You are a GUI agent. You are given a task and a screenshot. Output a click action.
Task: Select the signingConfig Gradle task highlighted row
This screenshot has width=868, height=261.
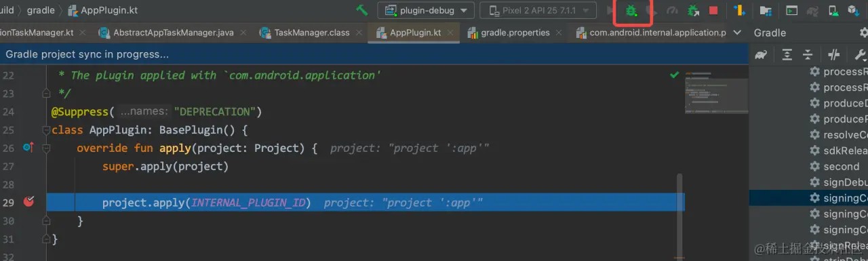click(808, 198)
